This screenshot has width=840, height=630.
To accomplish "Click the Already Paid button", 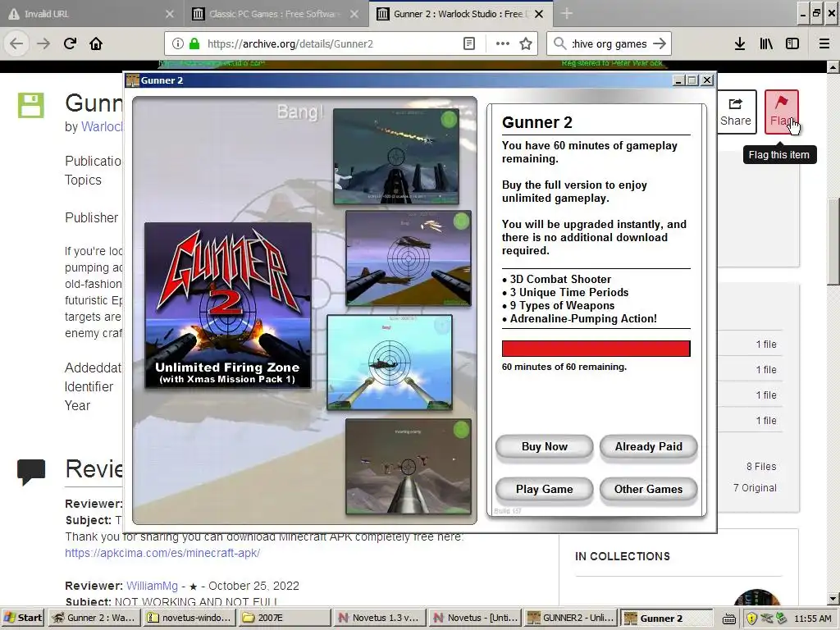I will pos(648,447).
